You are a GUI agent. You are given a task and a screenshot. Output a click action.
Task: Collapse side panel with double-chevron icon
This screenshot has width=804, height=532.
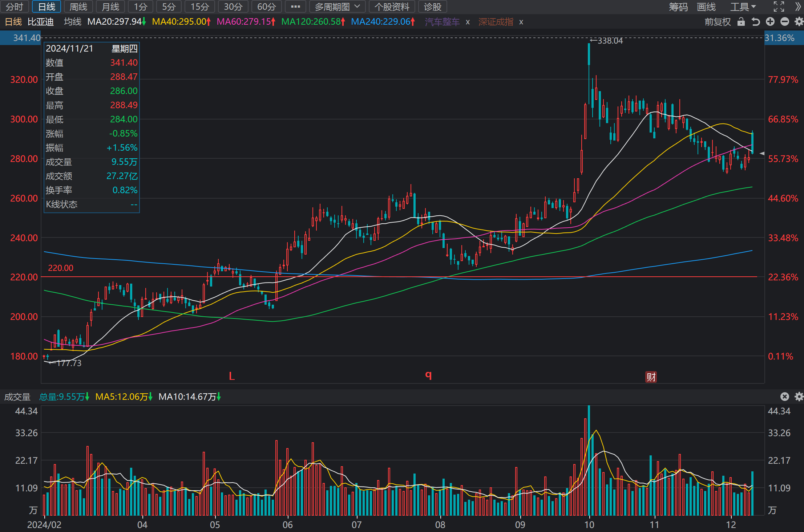point(798,7)
